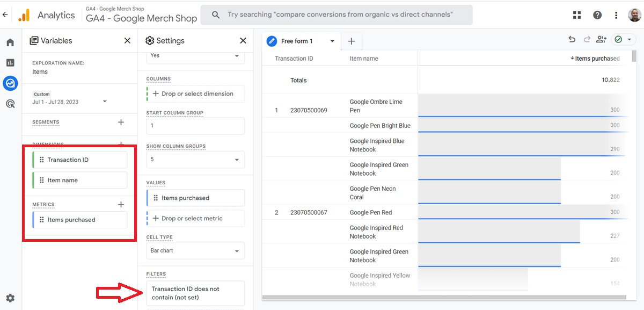Click transaction 23070500067 cell
Screen dimensions: 644x310
click(x=309, y=213)
